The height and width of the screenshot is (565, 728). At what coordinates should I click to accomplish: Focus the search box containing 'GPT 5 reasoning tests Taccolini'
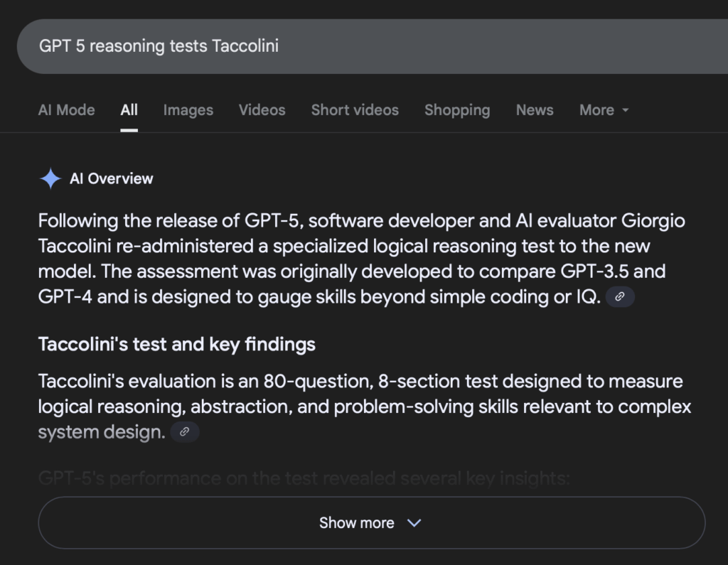click(373, 46)
